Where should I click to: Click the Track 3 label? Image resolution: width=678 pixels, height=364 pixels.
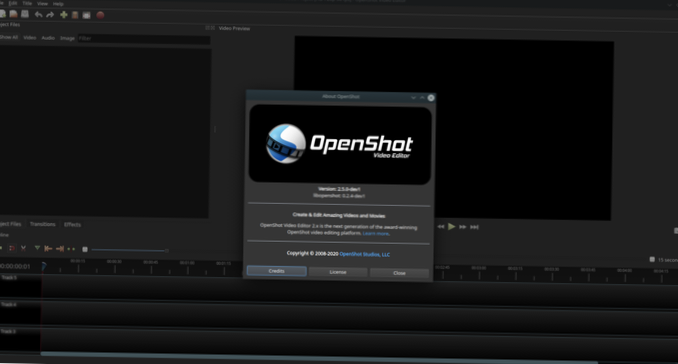[x=8, y=331]
